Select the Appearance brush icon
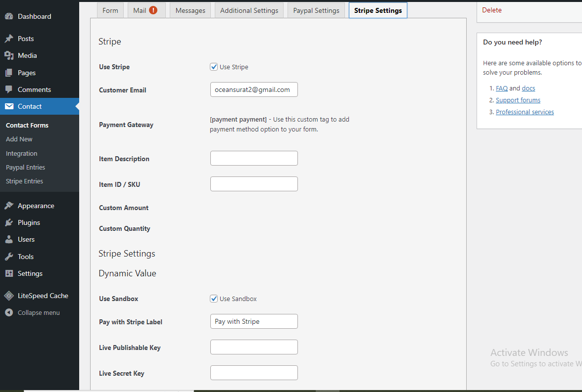The height and width of the screenshot is (392, 582). tap(10, 205)
